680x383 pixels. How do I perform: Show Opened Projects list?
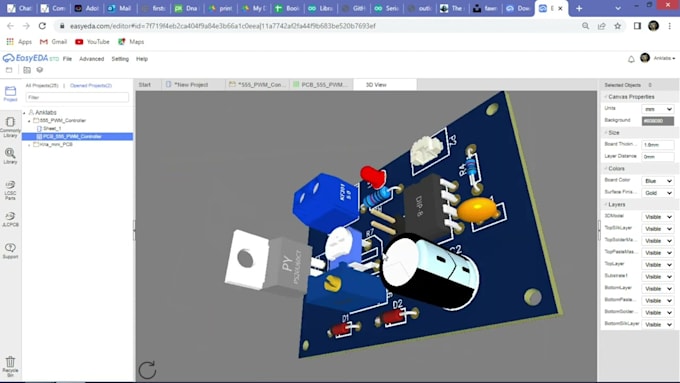click(x=91, y=85)
